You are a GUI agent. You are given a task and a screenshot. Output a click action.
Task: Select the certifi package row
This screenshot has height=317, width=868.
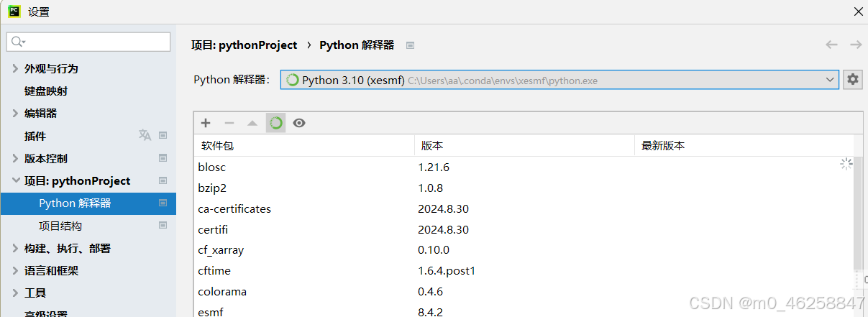coord(524,229)
